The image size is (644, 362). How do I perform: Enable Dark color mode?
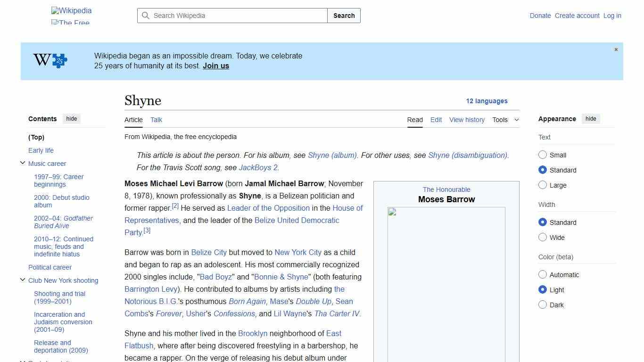pyautogui.click(x=543, y=304)
